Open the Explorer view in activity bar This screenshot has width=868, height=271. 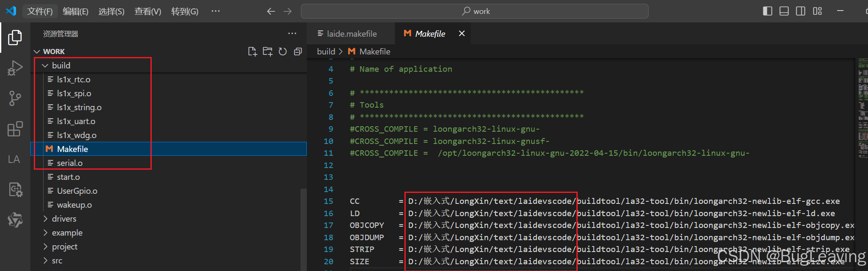[x=15, y=38]
